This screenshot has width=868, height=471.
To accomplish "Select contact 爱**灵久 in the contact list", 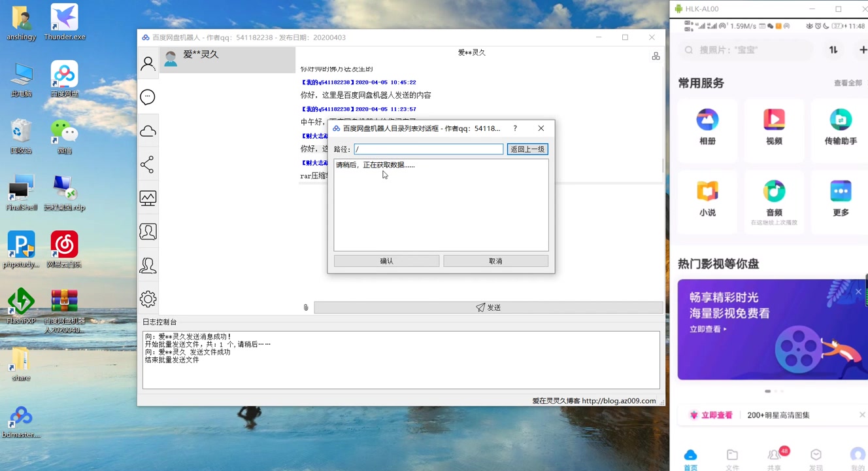I will pos(227,60).
